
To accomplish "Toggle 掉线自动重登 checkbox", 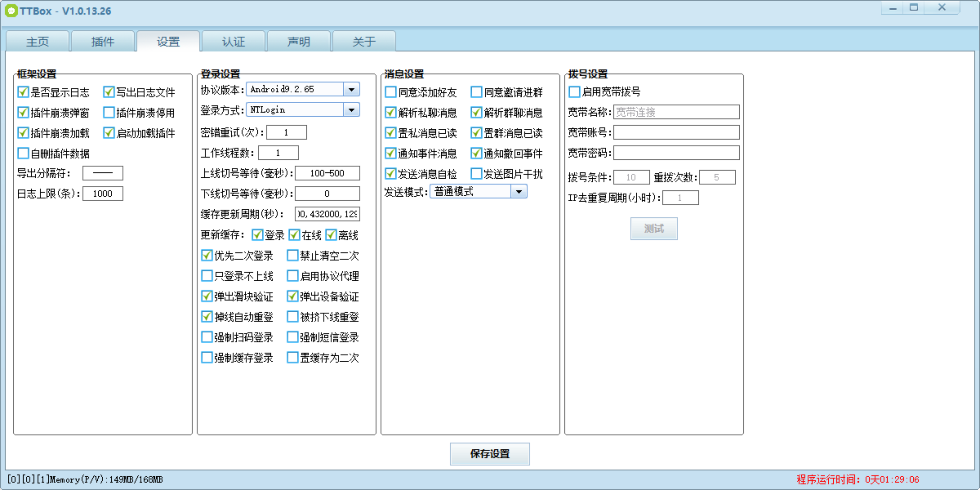I will [206, 317].
